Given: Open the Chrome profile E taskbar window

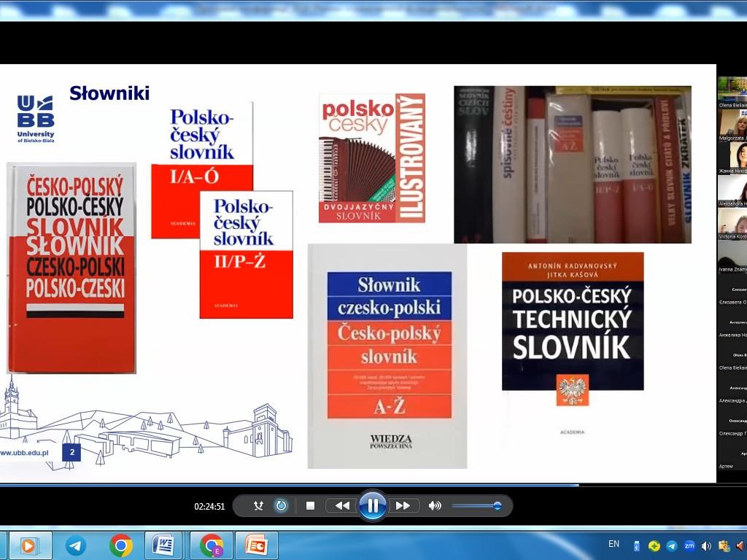Looking at the screenshot, I should click(212, 545).
